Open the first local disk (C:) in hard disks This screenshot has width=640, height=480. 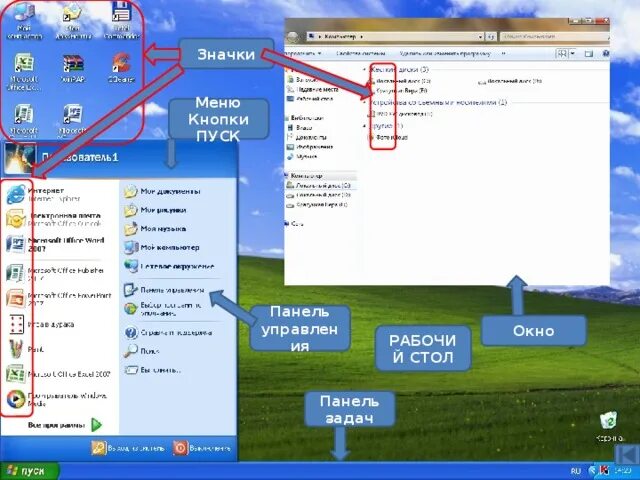click(x=400, y=81)
